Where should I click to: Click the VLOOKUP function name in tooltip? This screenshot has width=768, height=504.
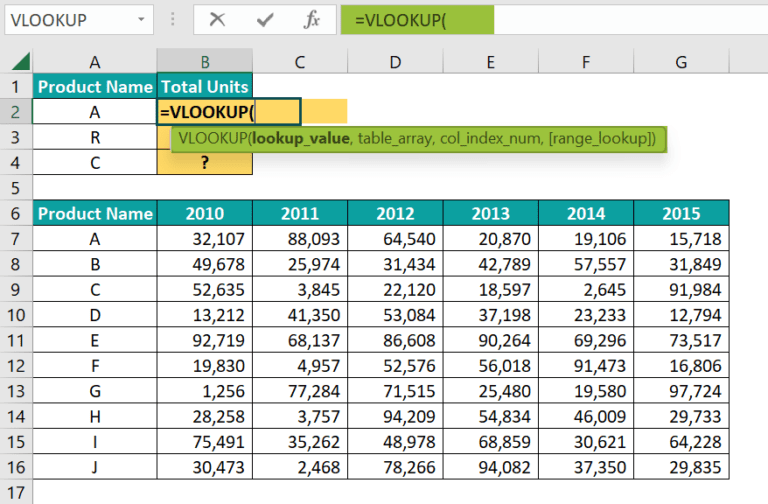pyautogui.click(x=212, y=139)
